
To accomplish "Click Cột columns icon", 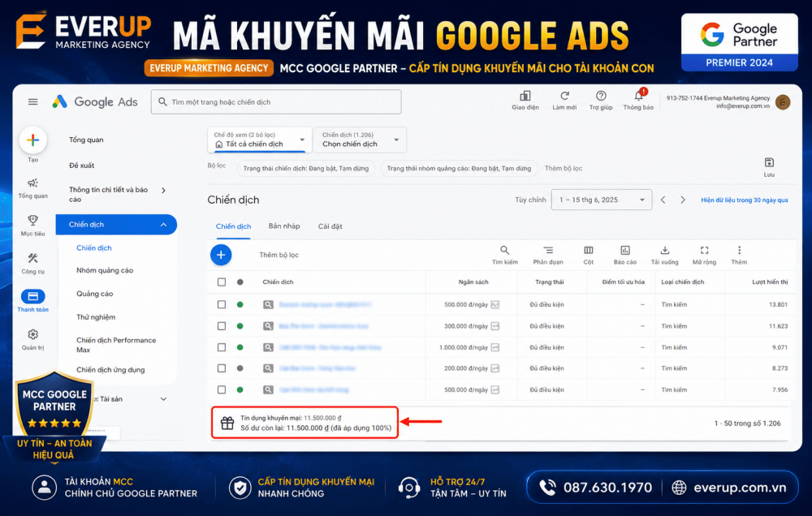I will 588,251.
